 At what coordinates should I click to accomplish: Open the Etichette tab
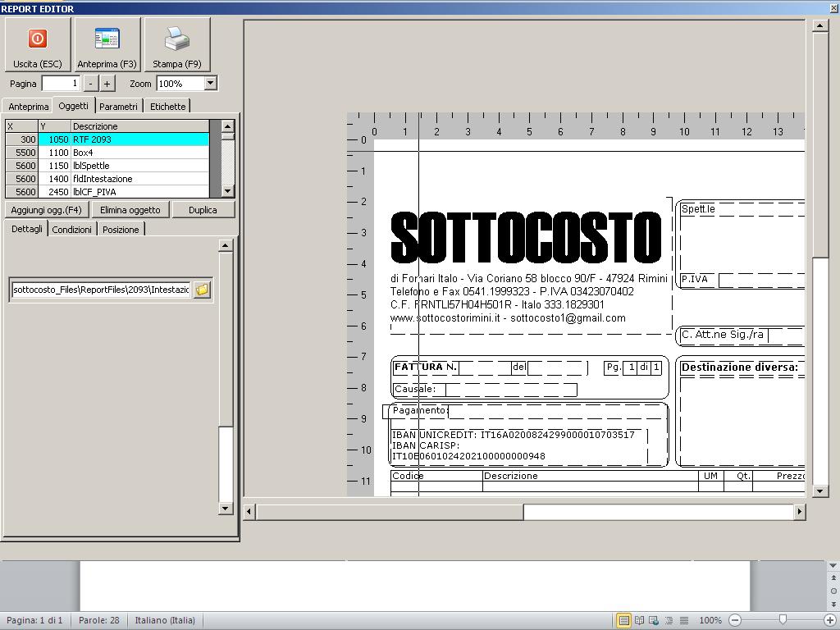click(x=167, y=107)
